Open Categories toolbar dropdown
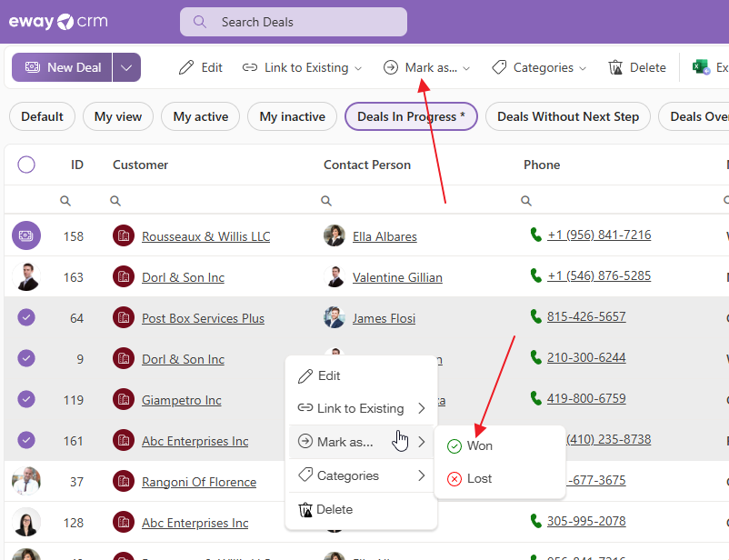 pos(539,67)
